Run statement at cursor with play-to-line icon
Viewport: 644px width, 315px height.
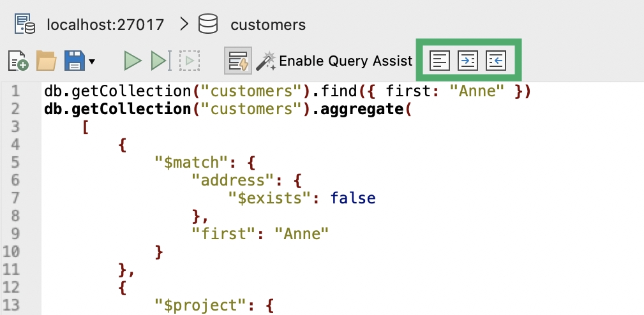[x=161, y=61]
